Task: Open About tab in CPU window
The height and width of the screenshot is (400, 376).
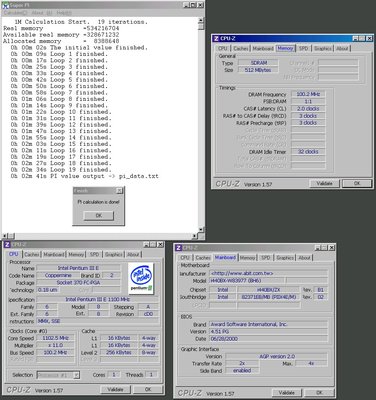Action: pos(133,254)
